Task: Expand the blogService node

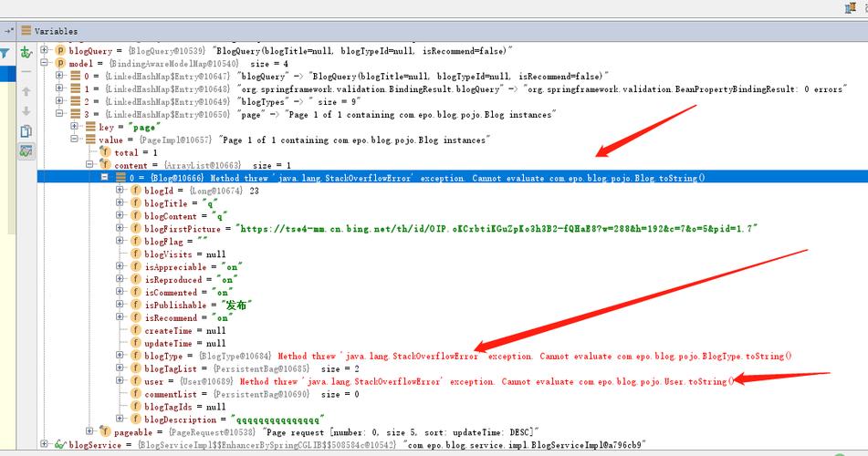Action: pyautogui.click(x=45, y=444)
